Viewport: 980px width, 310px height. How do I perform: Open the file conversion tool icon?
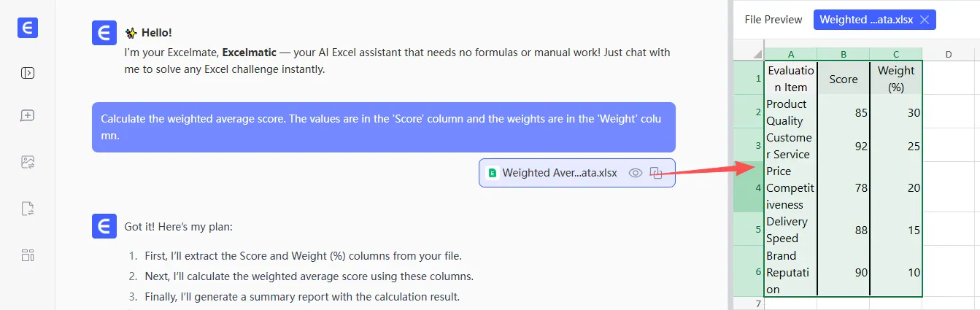(28, 209)
